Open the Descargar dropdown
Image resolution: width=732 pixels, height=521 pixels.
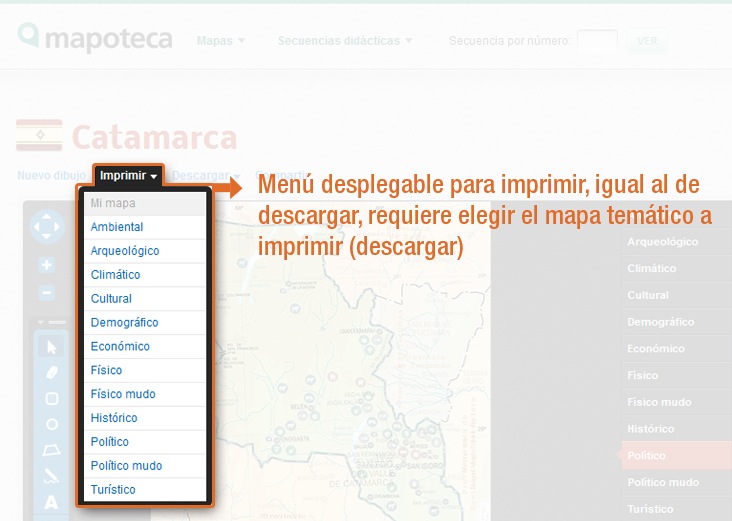(205, 176)
